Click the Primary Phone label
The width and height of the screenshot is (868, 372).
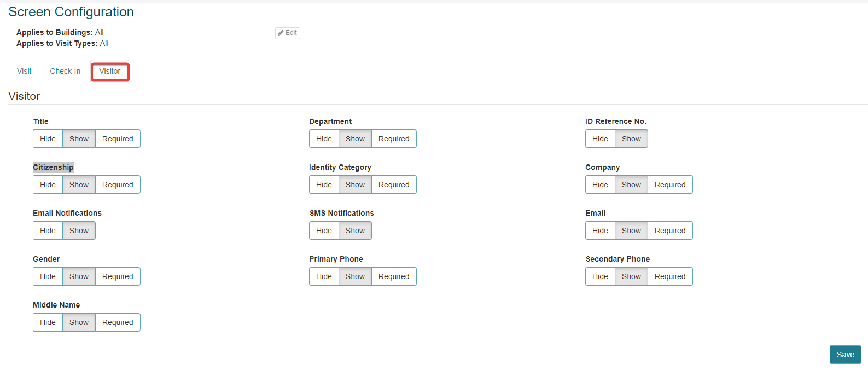coord(336,259)
